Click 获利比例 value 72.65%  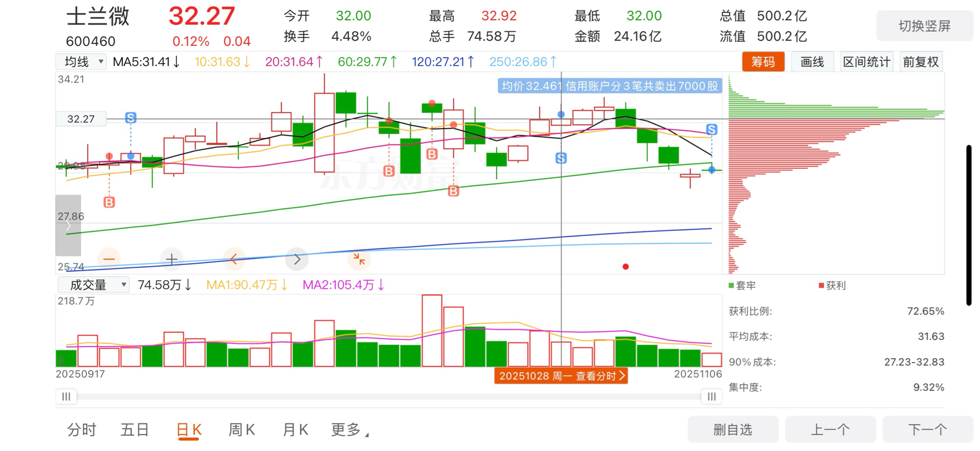(x=925, y=311)
